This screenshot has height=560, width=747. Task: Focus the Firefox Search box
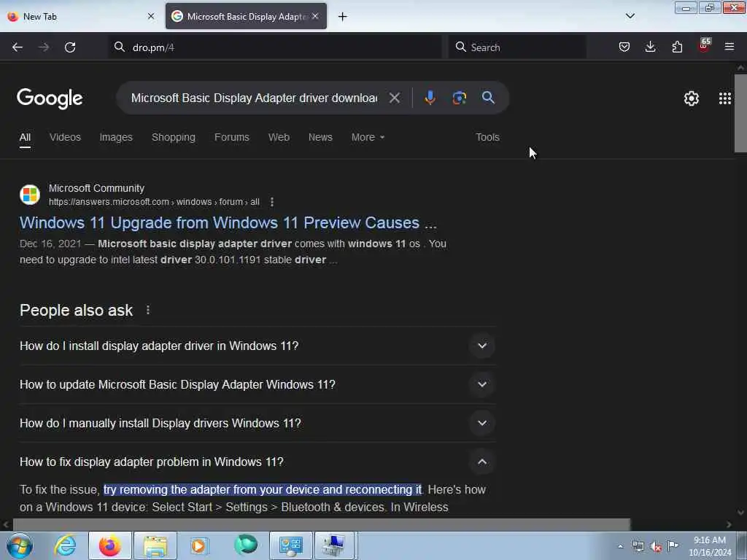[x=517, y=47]
